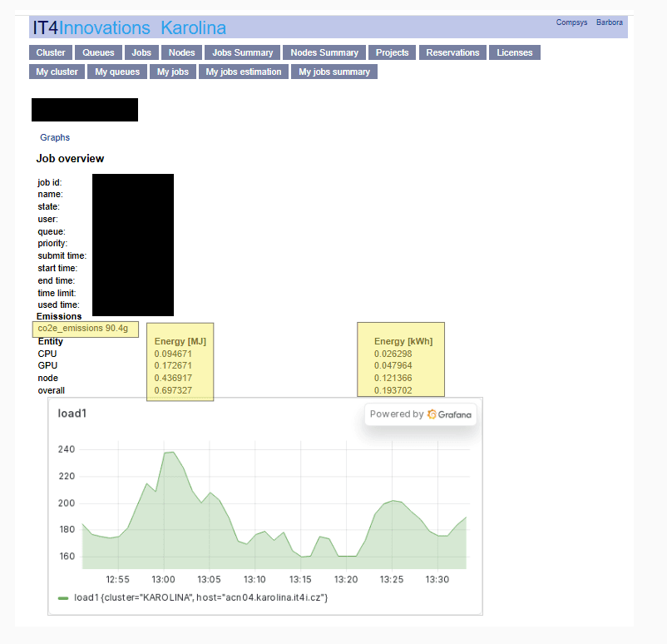Go to the Projects section
Screen dimensions: 667x644
392,52
